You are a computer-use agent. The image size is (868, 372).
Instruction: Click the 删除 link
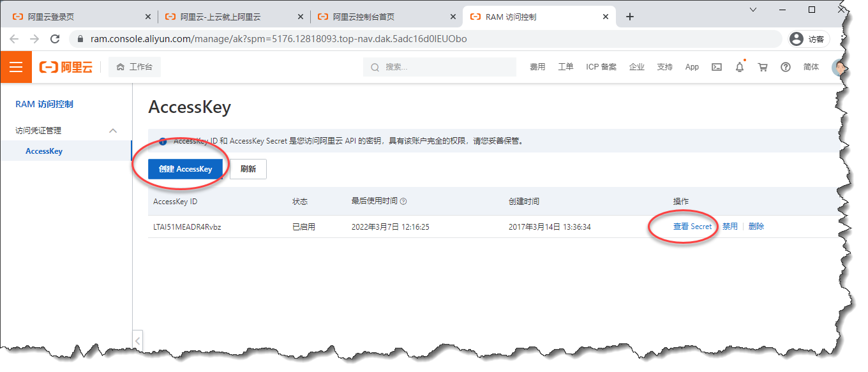(756, 227)
